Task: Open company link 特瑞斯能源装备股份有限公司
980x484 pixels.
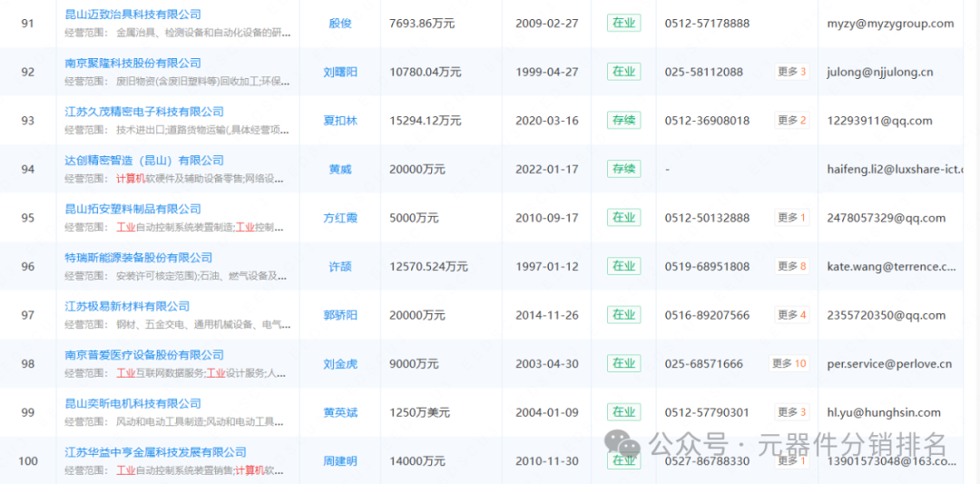Action: [x=139, y=258]
